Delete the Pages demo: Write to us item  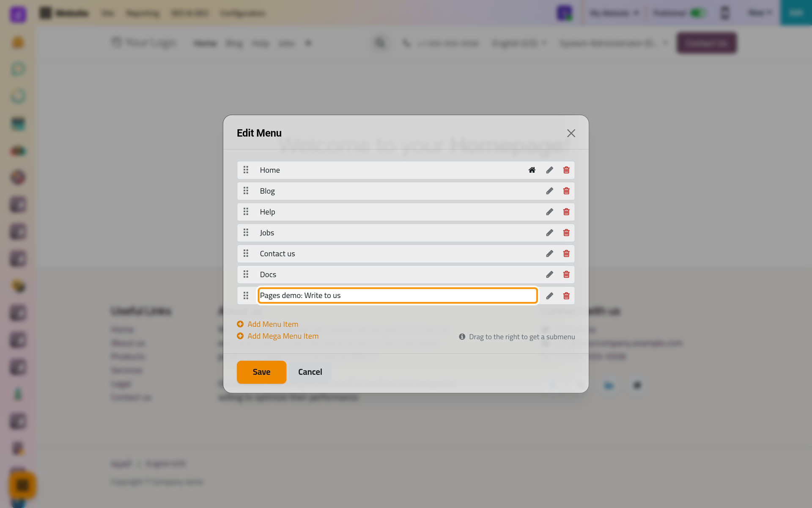[566, 296]
